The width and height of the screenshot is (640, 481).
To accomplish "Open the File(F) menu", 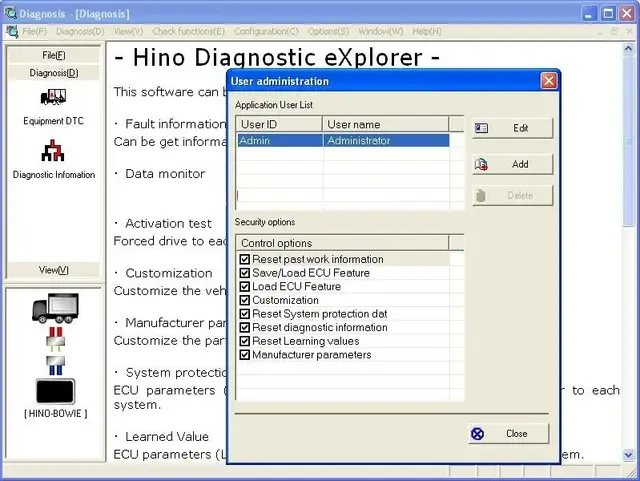I will coord(35,31).
